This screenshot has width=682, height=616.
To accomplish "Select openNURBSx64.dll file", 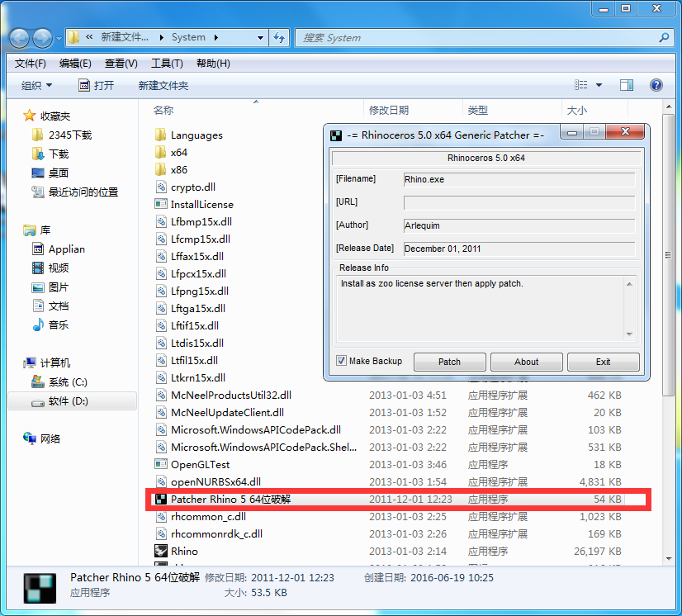I will (215, 481).
